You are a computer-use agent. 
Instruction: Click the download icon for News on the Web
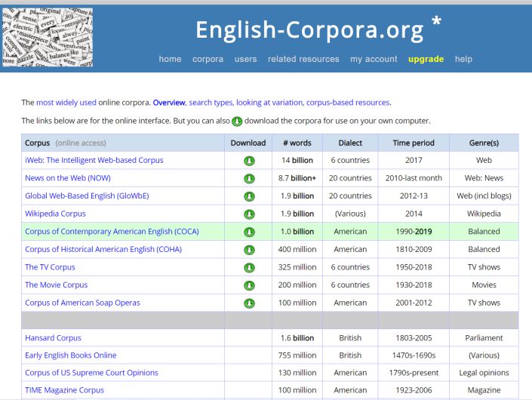coord(249,178)
